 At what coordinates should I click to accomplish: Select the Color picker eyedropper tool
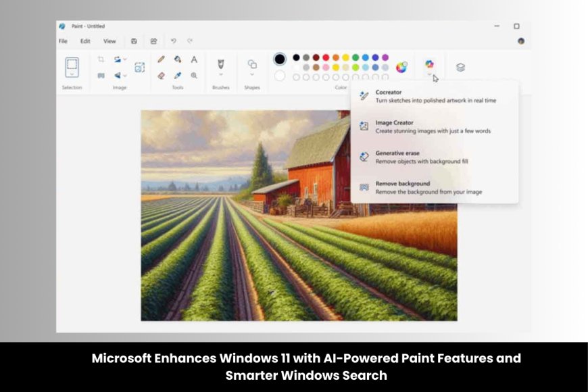click(x=177, y=76)
